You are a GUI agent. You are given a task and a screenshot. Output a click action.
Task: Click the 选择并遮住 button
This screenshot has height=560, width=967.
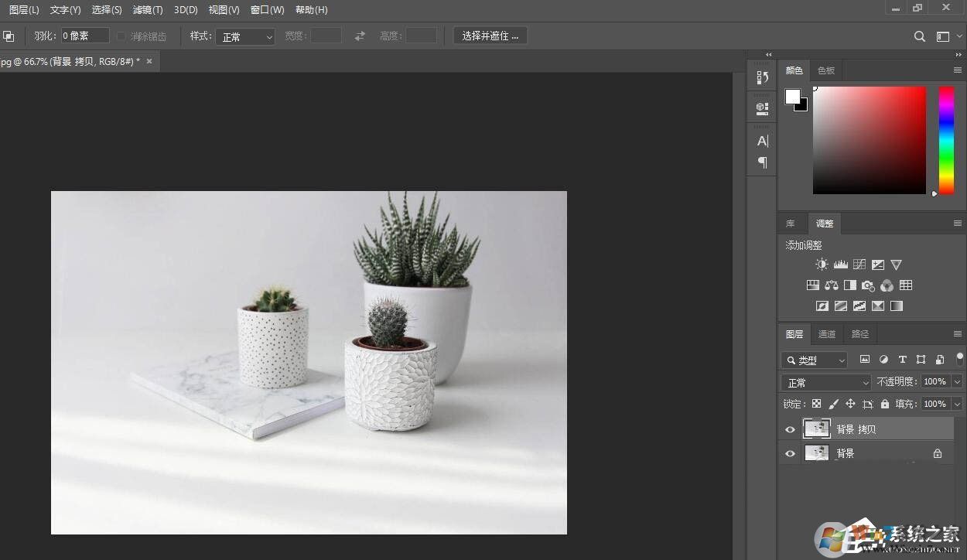tap(490, 35)
